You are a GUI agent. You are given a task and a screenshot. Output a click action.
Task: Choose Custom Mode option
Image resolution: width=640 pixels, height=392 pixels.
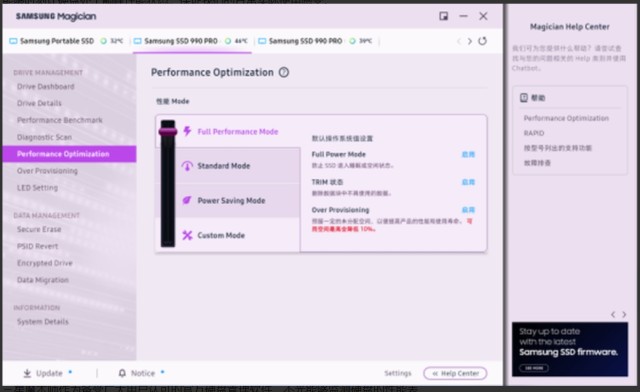[x=221, y=235]
